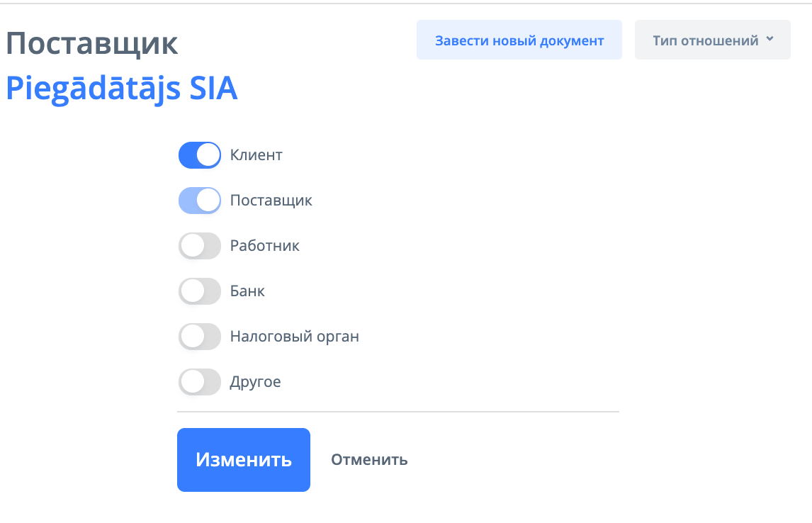Turn off the Клиент toggle switch
This screenshot has height=523, width=812.
click(199, 155)
